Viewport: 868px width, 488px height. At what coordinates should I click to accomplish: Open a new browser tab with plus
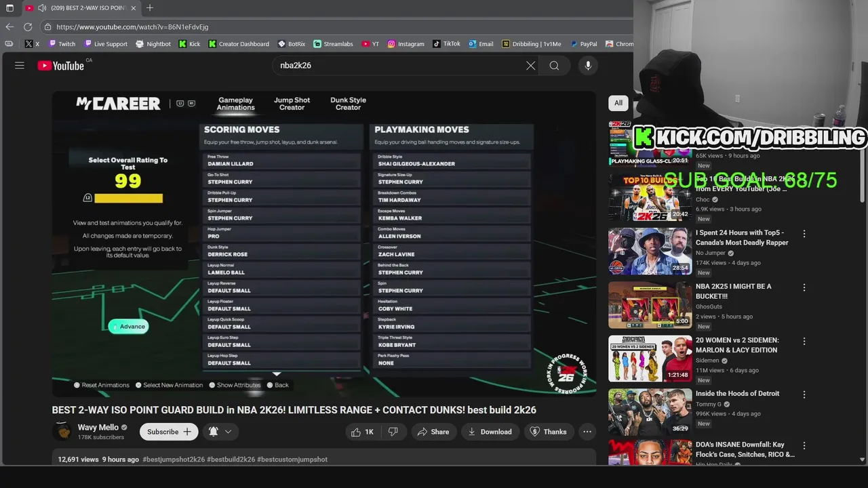[150, 8]
